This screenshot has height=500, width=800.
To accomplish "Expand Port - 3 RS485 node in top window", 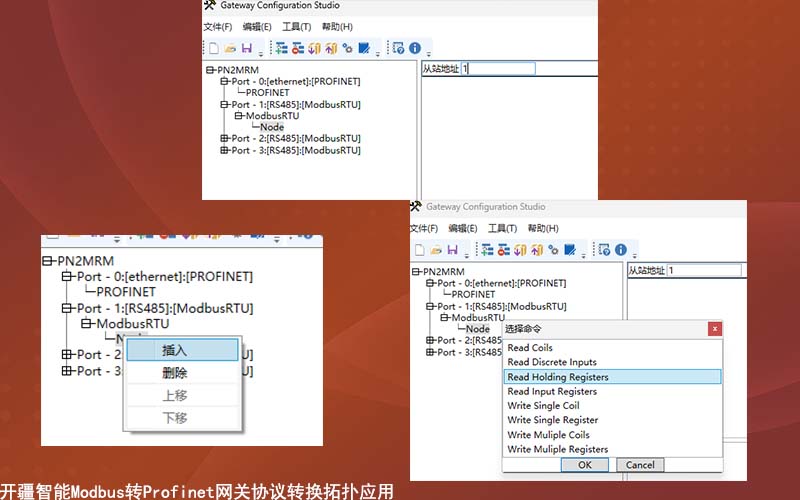I will point(224,151).
